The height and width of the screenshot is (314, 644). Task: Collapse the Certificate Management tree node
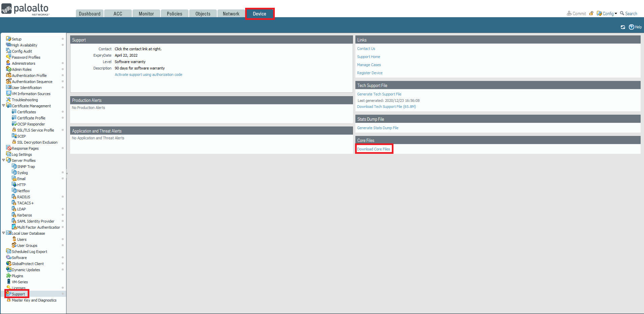point(3,106)
